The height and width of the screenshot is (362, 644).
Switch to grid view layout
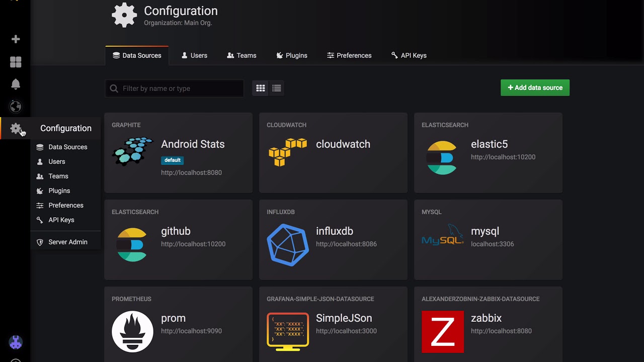pos(260,88)
